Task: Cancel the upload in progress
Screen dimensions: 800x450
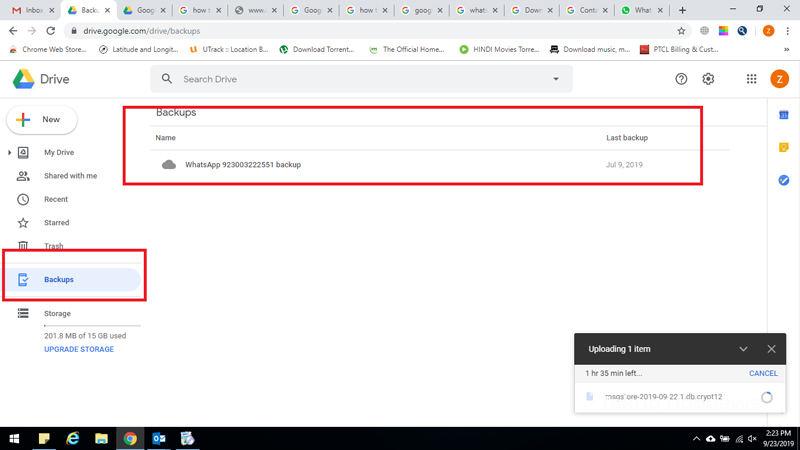Action: (763, 373)
